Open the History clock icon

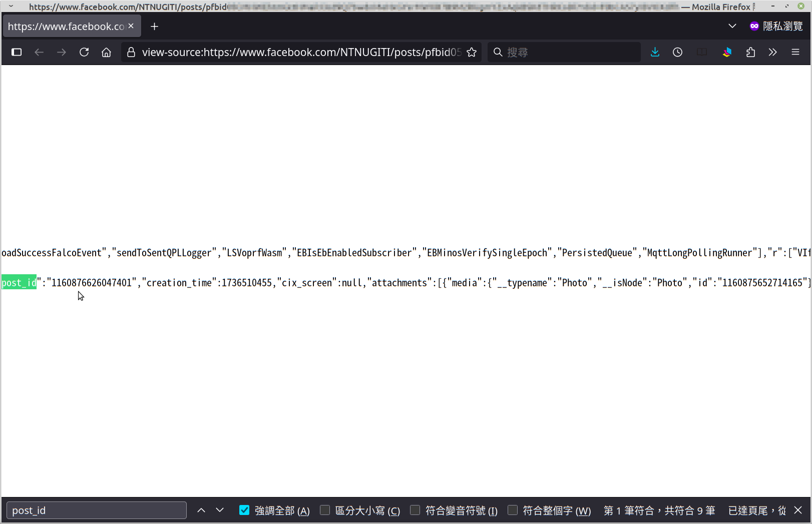coord(677,52)
